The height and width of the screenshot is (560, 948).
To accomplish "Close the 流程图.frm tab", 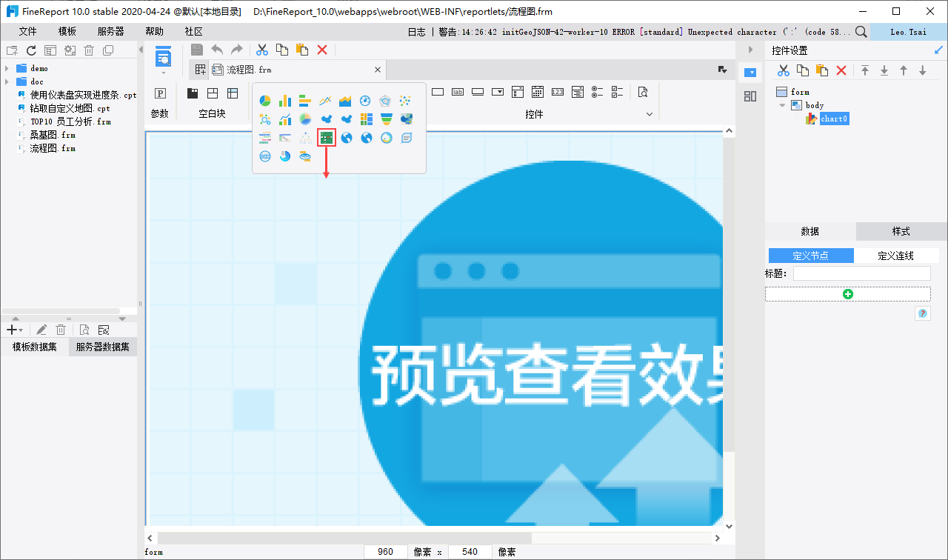I will click(378, 70).
